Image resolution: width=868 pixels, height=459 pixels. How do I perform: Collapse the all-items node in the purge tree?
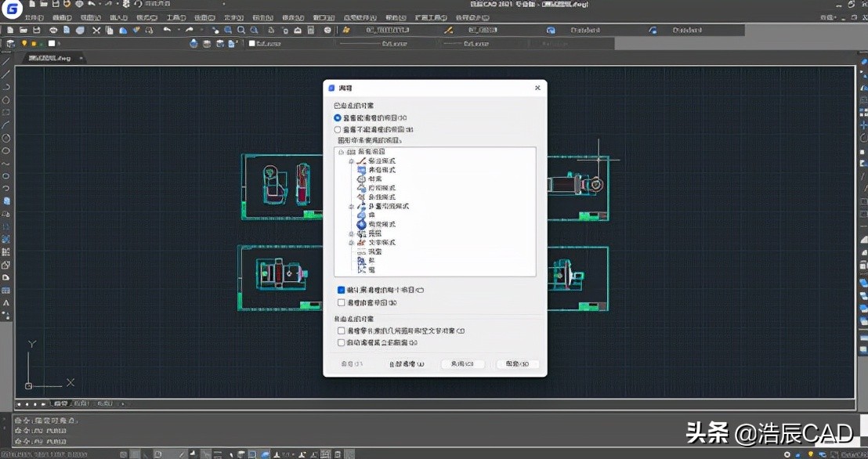(x=340, y=151)
